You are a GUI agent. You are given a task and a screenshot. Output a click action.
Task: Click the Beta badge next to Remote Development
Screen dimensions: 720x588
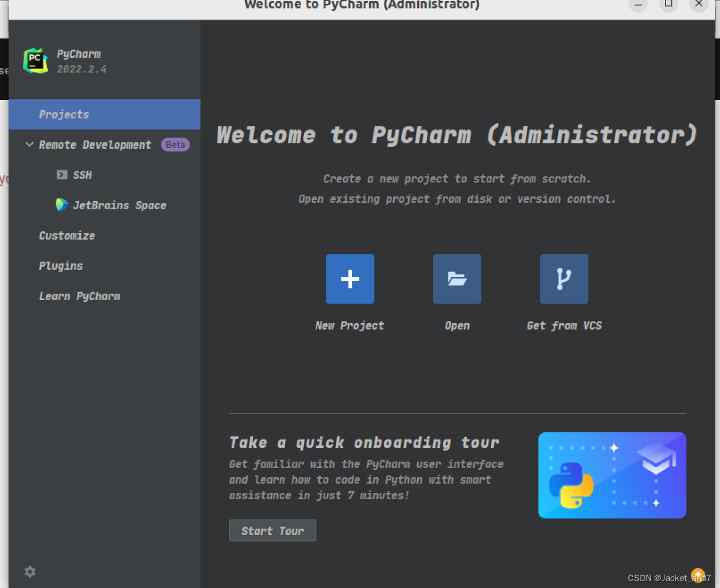pyautogui.click(x=175, y=144)
